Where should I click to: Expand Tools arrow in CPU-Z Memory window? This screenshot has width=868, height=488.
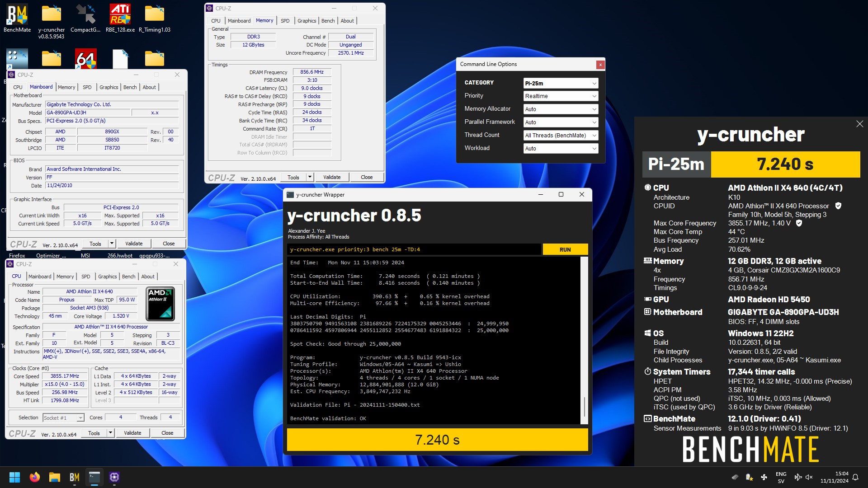[310, 177]
